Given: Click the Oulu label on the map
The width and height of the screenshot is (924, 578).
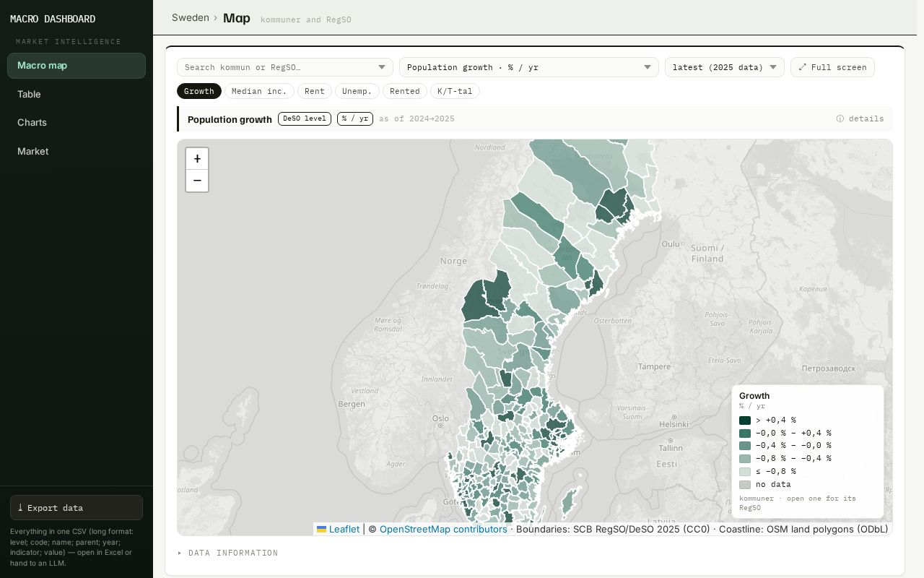Looking at the screenshot, I should pos(671,244).
